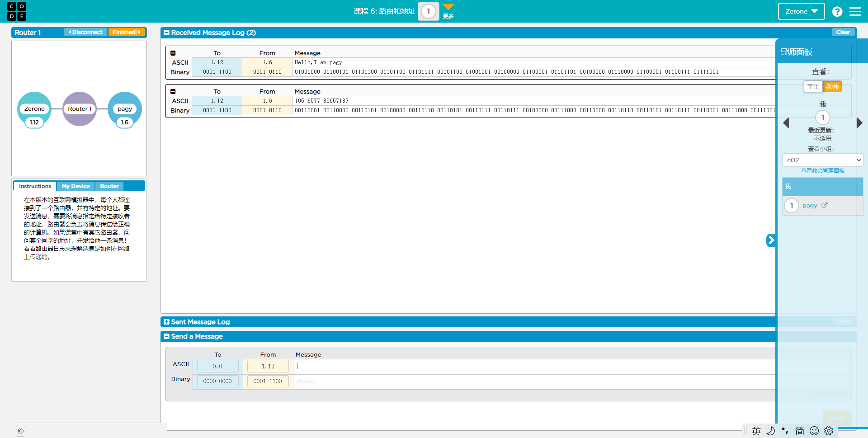This screenshot has width=868, height=438.
Task: Expand the Sent Message Log panel
Action: 166,322
